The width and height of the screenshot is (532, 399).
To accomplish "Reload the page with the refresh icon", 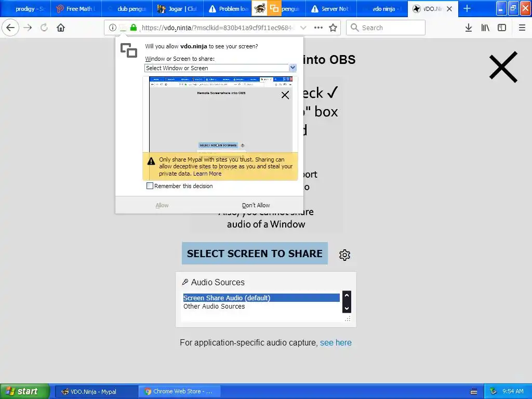I will (x=44, y=28).
